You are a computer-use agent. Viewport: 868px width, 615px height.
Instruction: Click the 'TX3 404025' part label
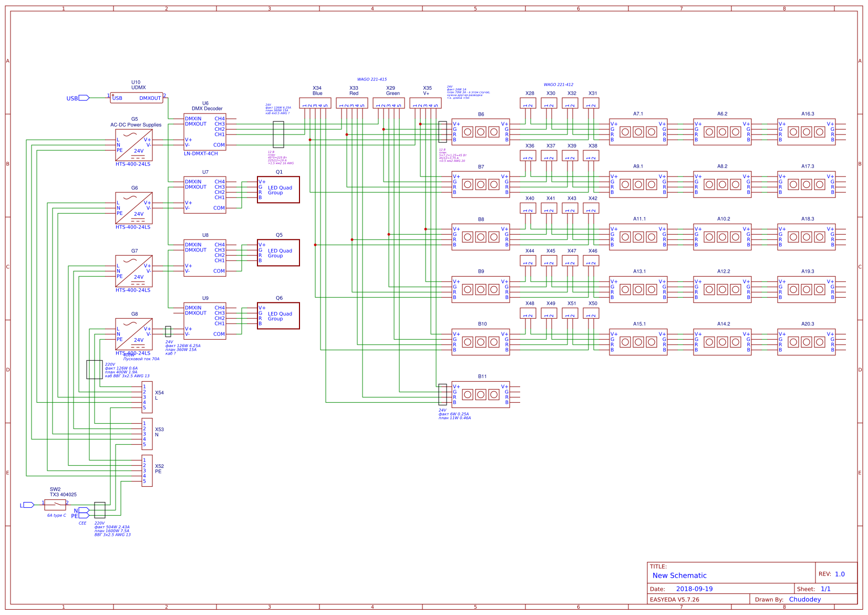pos(63,494)
